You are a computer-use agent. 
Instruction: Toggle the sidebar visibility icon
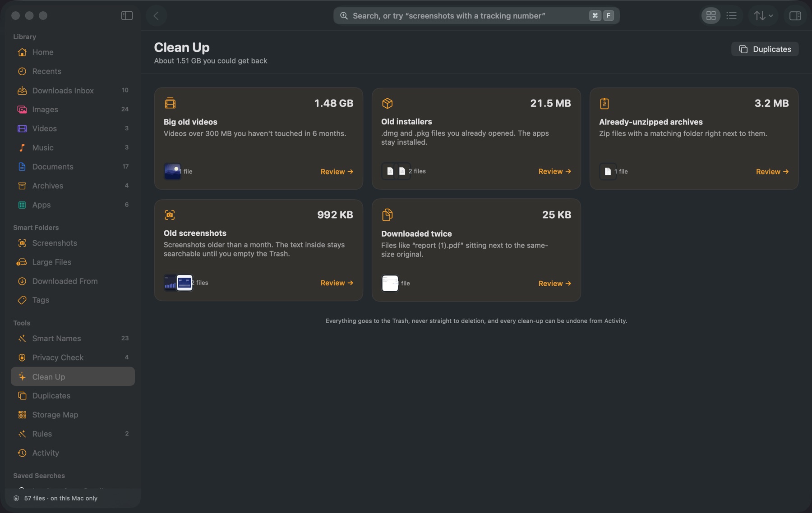[127, 16]
